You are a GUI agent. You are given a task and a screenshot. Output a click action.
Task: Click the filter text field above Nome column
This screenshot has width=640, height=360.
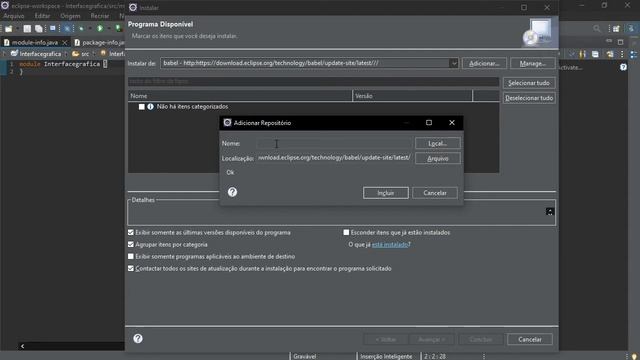[313, 82]
